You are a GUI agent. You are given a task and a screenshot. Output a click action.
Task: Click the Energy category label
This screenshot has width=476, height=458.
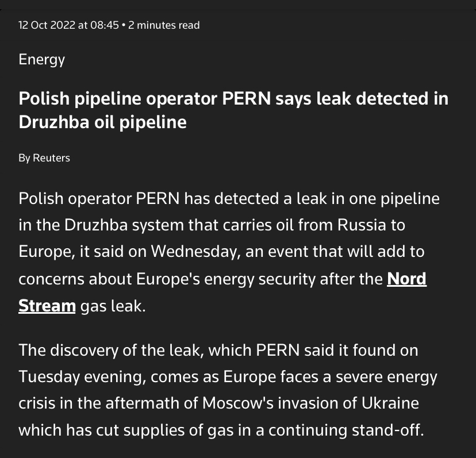click(x=41, y=60)
